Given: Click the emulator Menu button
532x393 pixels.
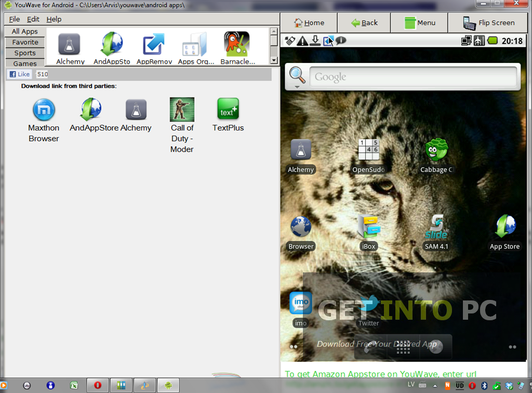Looking at the screenshot, I should click(419, 23).
